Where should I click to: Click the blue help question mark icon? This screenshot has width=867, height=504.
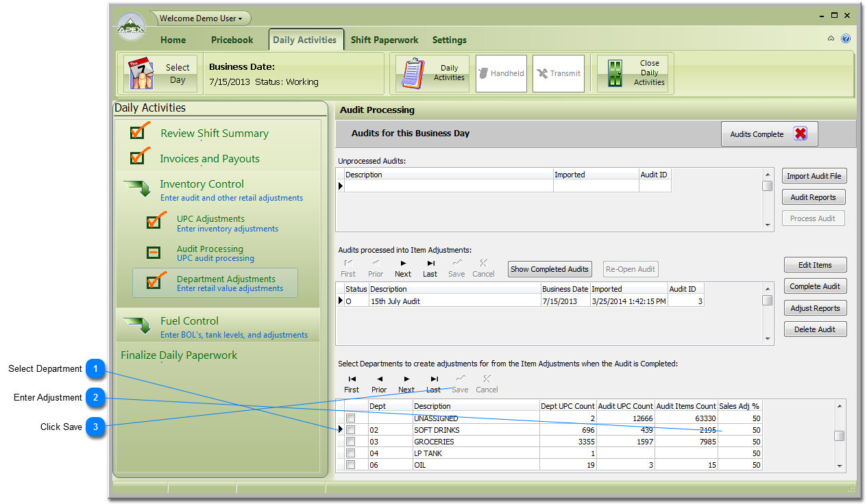click(846, 39)
